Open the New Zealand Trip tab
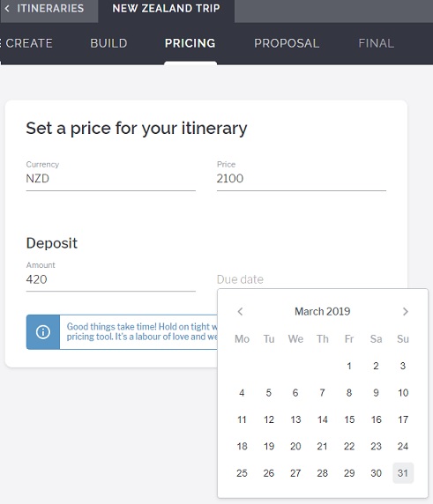 (166, 8)
